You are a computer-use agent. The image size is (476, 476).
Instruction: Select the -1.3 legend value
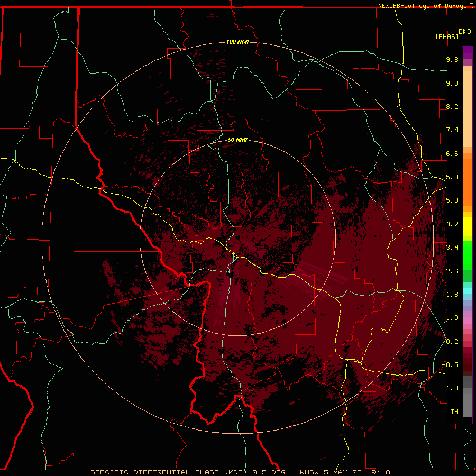[x=450, y=388]
